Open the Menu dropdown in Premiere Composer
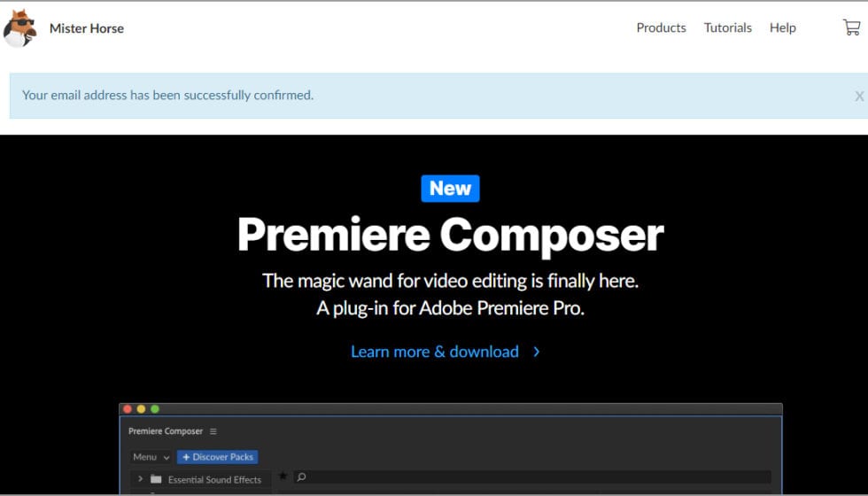The image size is (868, 496). pyautogui.click(x=151, y=457)
